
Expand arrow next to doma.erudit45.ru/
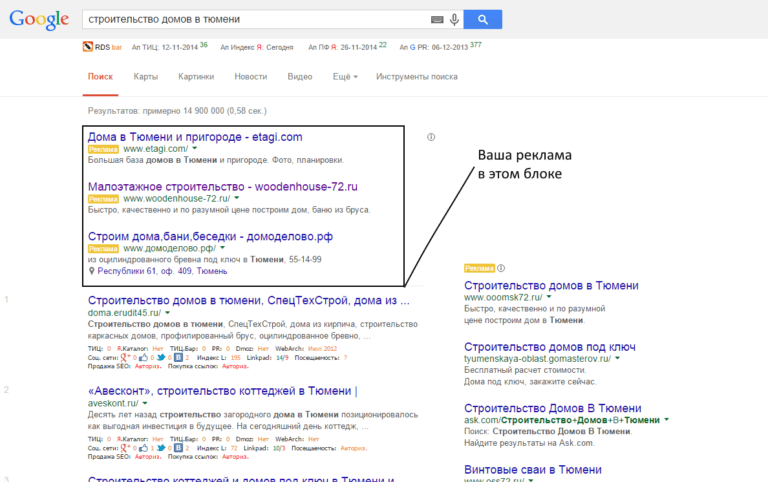tap(168, 313)
